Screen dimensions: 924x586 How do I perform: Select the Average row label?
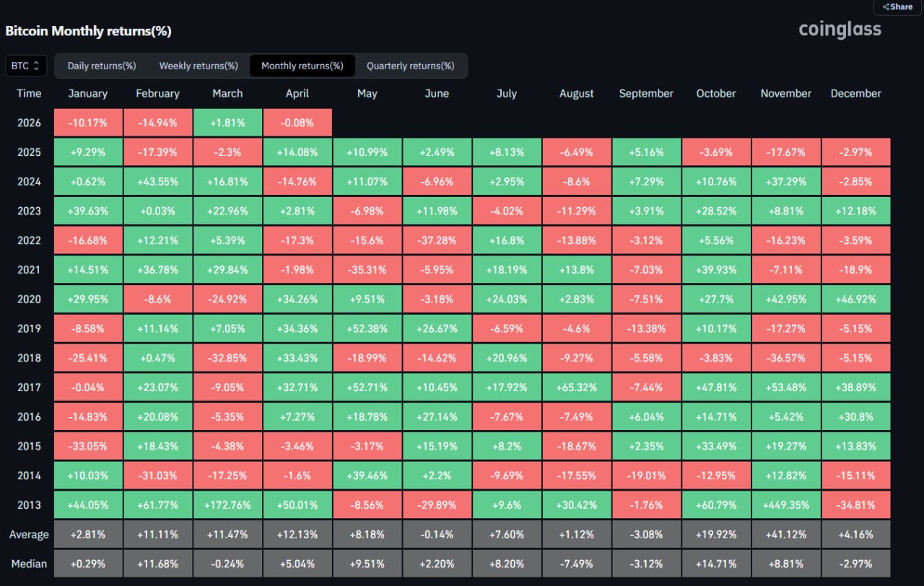click(x=29, y=535)
